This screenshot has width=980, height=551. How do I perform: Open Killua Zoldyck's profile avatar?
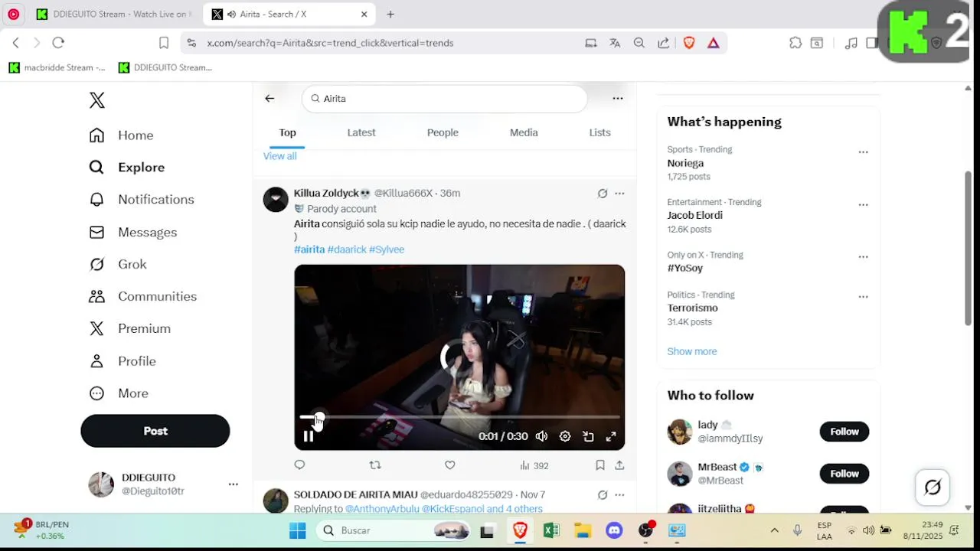pyautogui.click(x=276, y=199)
